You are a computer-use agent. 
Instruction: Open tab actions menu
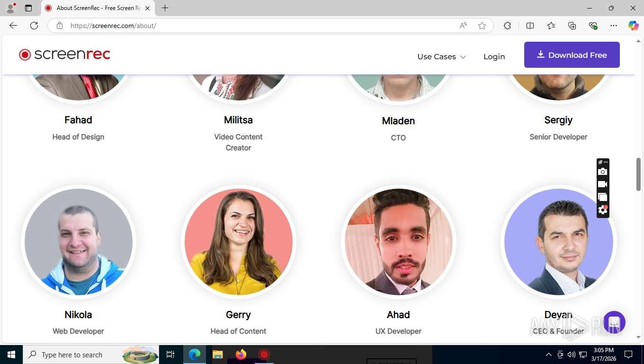click(28, 8)
